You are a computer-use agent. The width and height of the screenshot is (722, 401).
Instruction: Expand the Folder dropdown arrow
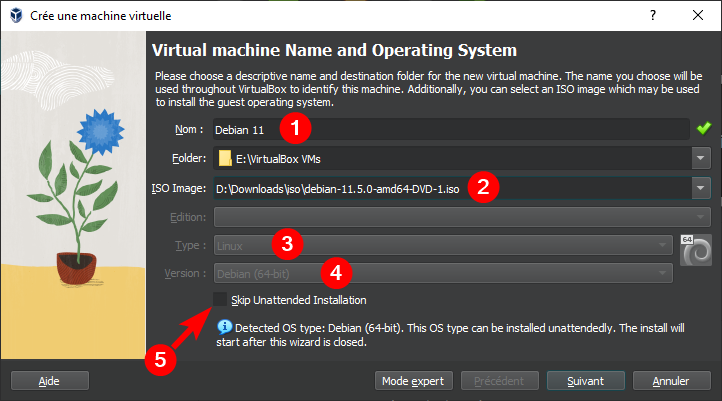click(701, 158)
